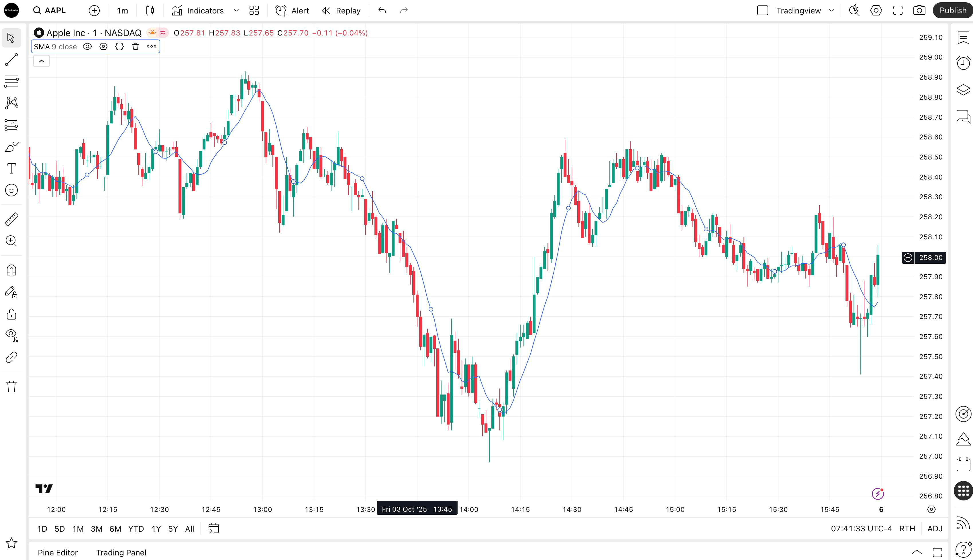Select the 1Y time range button
Screen dimensions: 973x560
click(156, 529)
